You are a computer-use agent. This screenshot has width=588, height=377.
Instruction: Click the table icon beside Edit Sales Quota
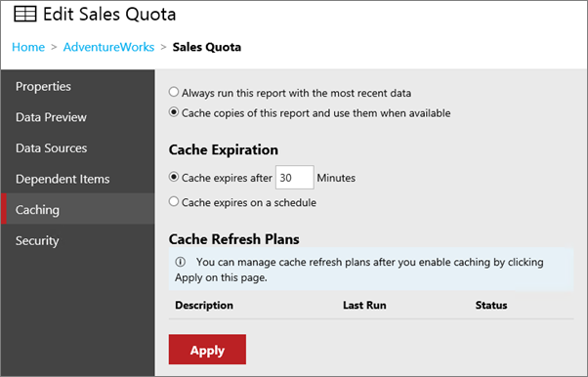point(25,15)
